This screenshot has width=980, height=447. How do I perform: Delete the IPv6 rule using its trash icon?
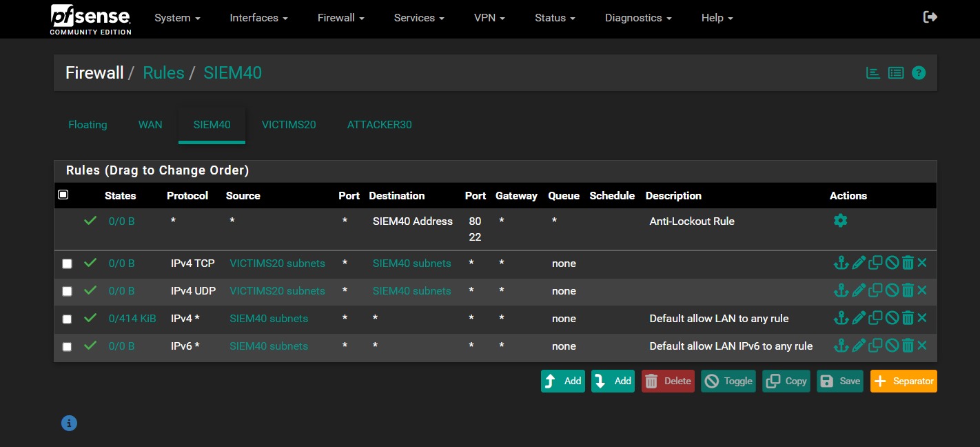(908, 346)
